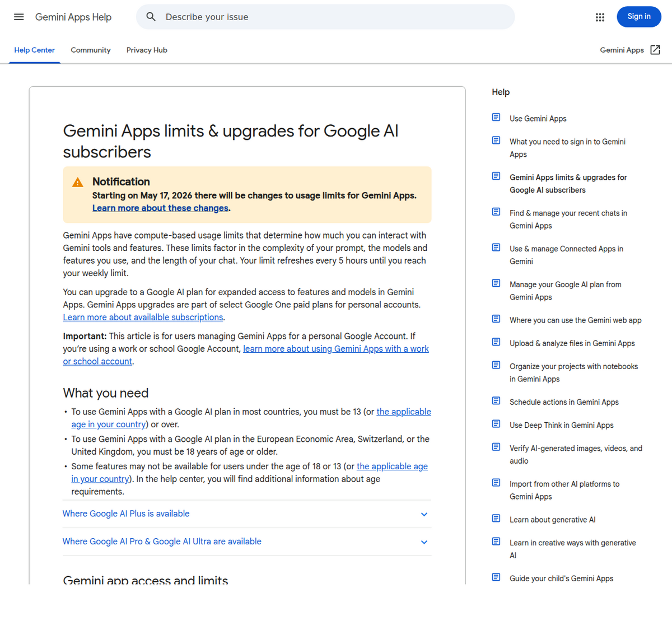Click the search magnifier icon
672x630 pixels.
tap(151, 17)
